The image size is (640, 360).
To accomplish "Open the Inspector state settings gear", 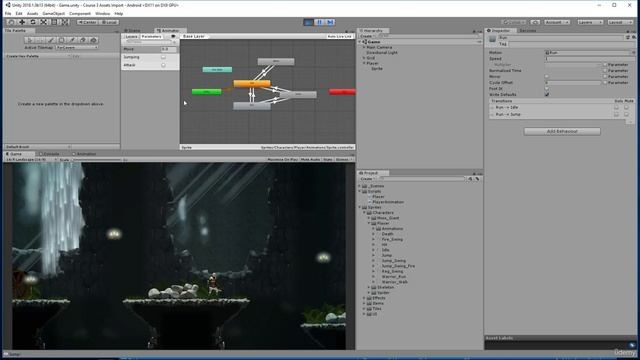I will pos(634,38).
